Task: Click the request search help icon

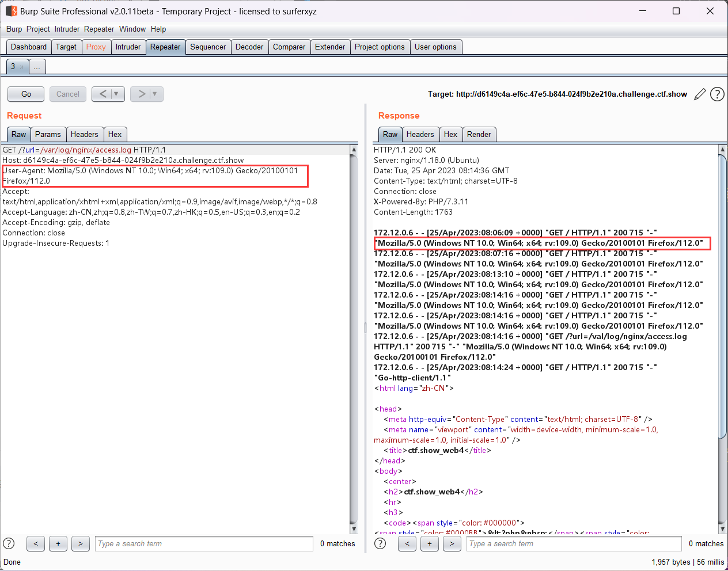Action: pos(9,543)
